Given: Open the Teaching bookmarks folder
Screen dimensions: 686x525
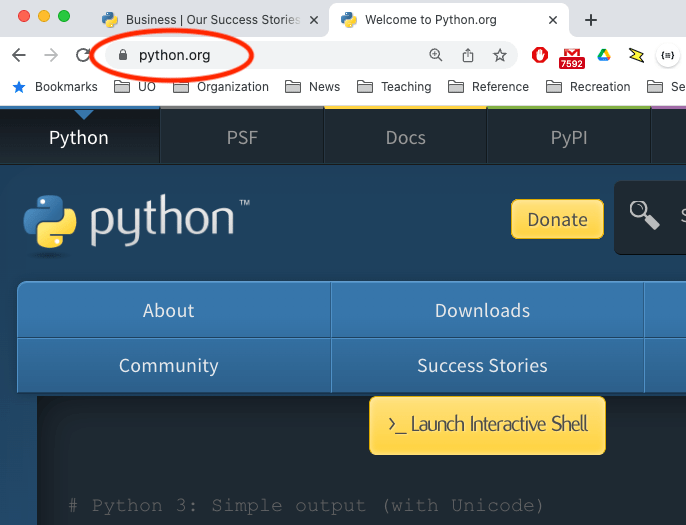Looking at the screenshot, I should click(394, 87).
